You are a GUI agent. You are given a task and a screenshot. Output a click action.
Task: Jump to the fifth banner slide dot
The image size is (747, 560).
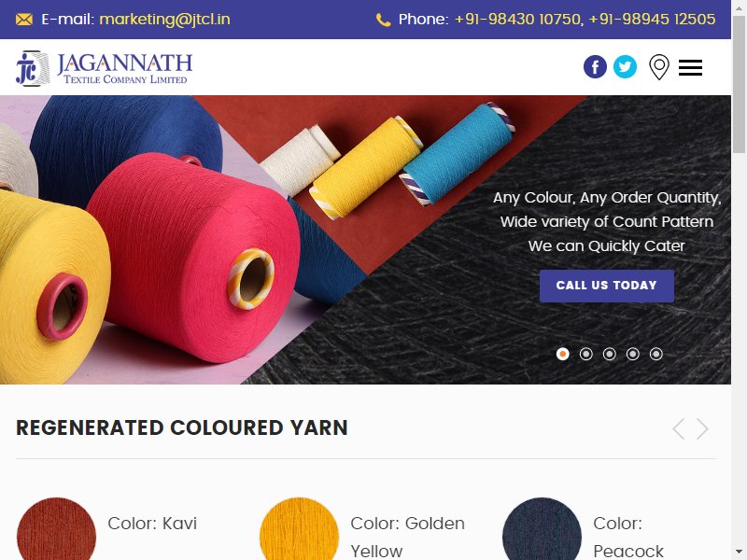coord(656,354)
